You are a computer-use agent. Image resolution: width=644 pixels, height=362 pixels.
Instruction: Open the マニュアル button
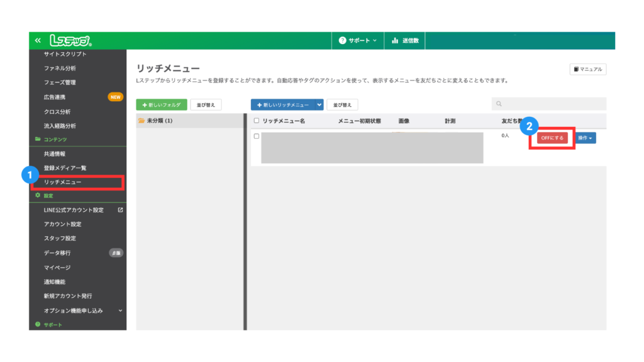[588, 69]
